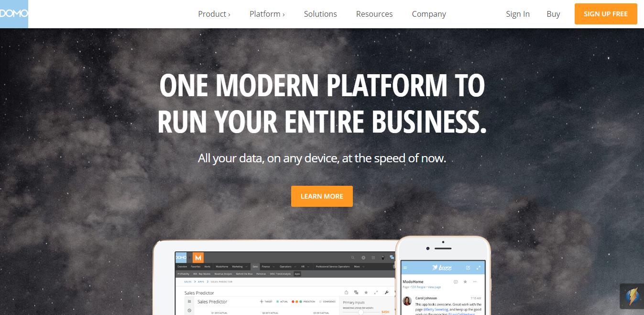Image resolution: width=644 pixels, height=315 pixels.
Task: Go to the Resources menu item
Action: pyautogui.click(x=374, y=14)
